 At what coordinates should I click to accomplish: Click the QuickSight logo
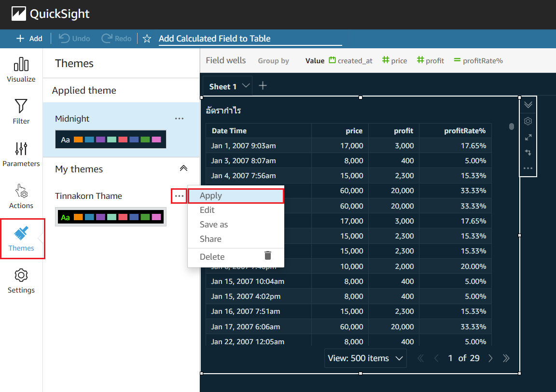pyautogui.click(x=19, y=14)
